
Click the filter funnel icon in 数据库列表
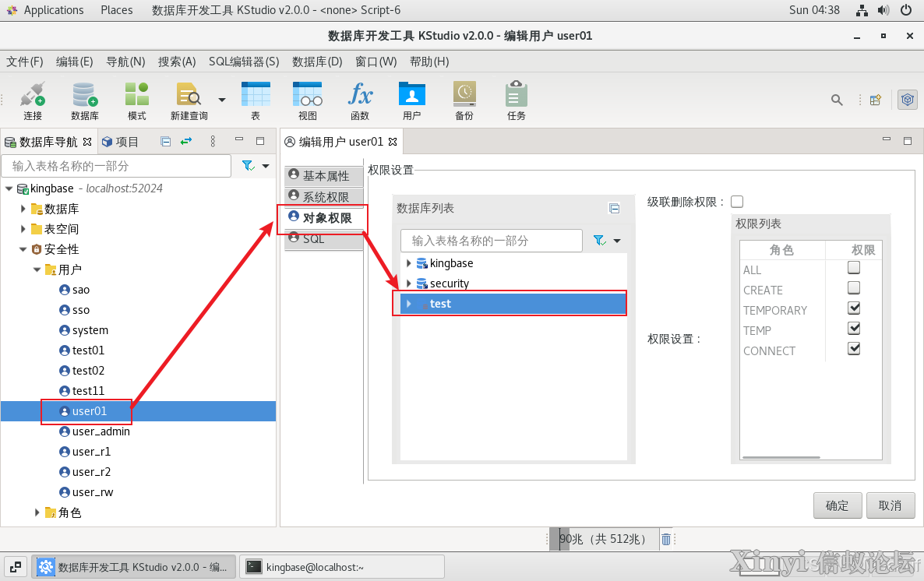(x=599, y=241)
